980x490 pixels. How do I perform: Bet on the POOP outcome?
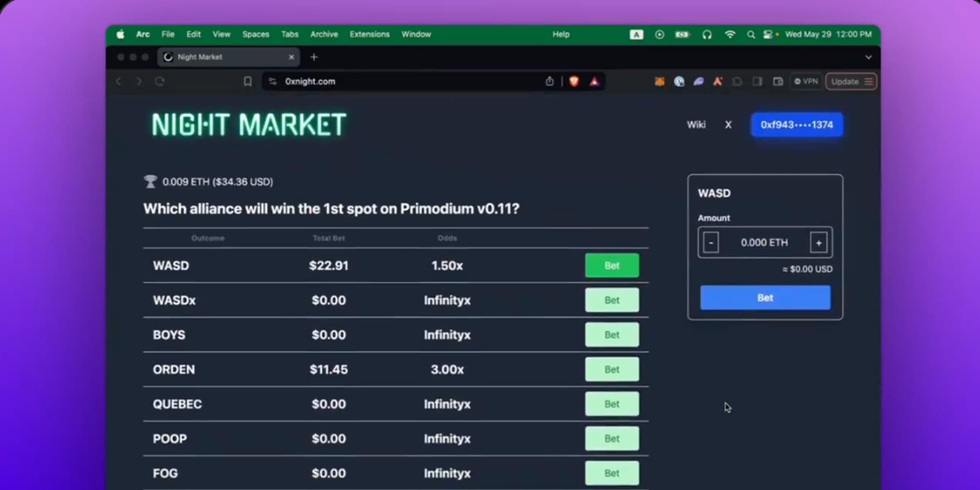point(612,439)
